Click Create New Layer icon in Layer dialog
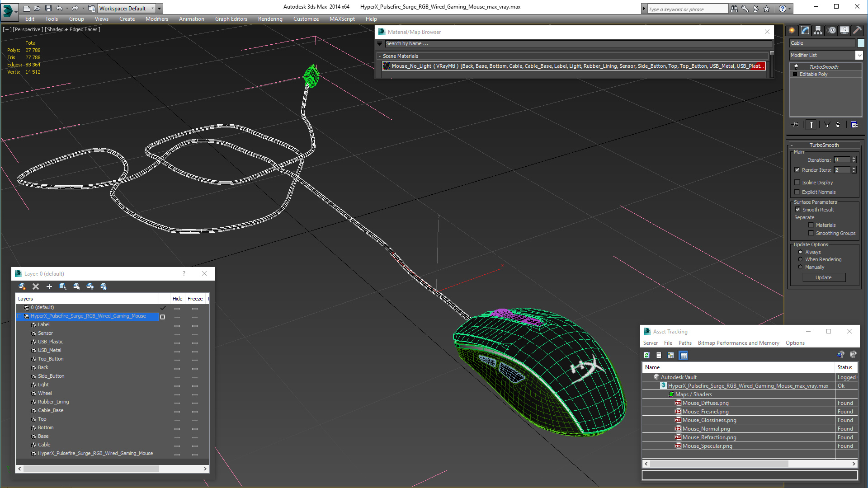Image resolution: width=868 pixels, height=488 pixels. (x=22, y=286)
